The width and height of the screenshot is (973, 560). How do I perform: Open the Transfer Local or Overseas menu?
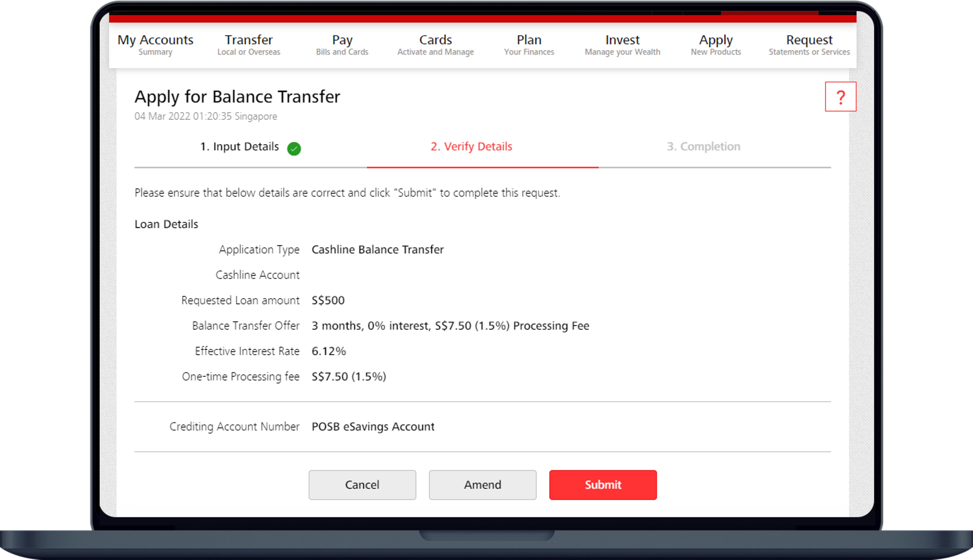coord(249,45)
